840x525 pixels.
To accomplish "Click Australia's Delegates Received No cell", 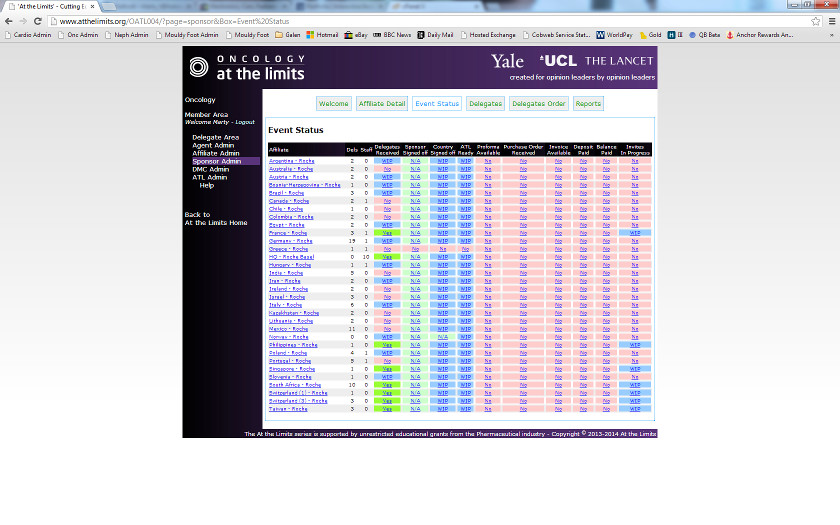I will pos(387,169).
